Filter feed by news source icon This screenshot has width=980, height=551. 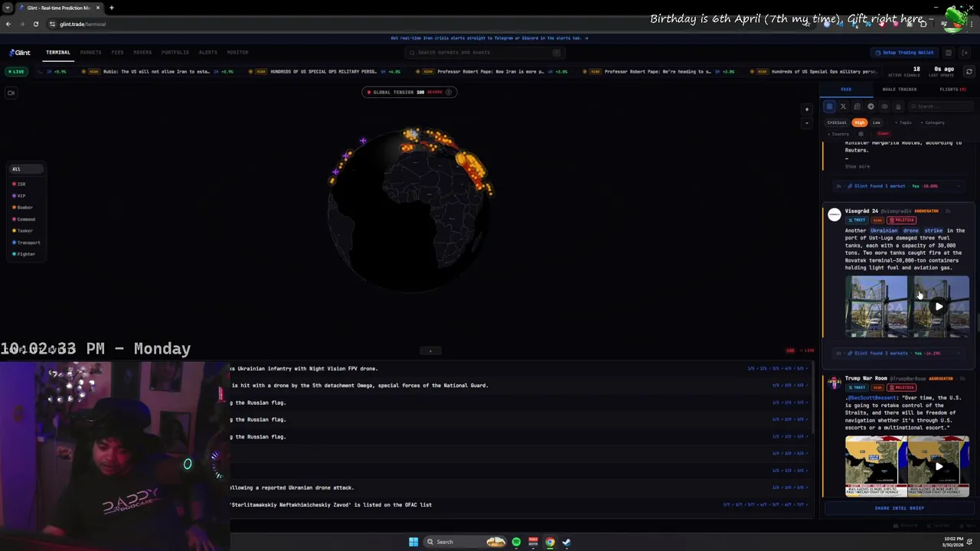(x=857, y=106)
